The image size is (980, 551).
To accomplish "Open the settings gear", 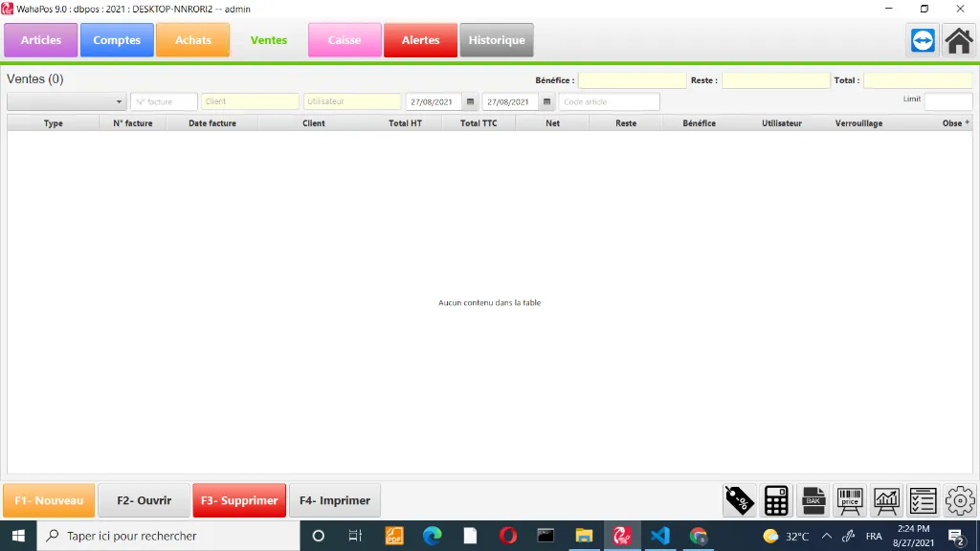I will [959, 500].
